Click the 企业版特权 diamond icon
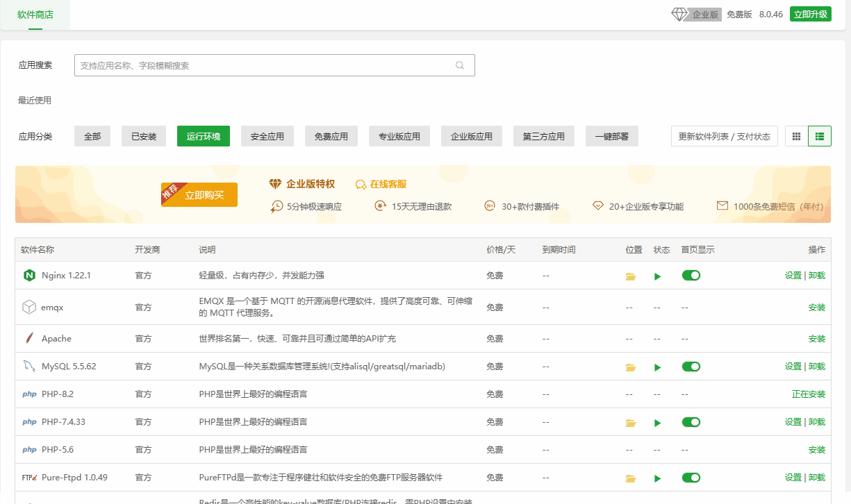 (x=276, y=184)
